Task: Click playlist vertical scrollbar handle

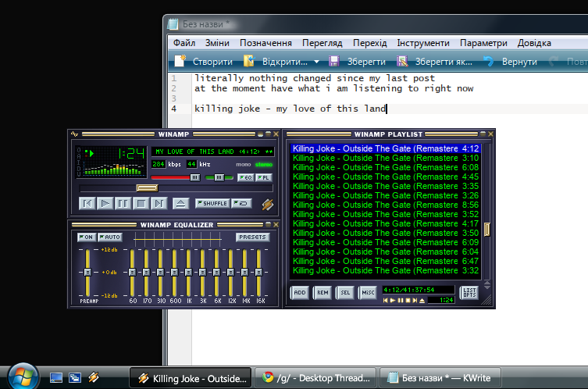Action: (487, 229)
